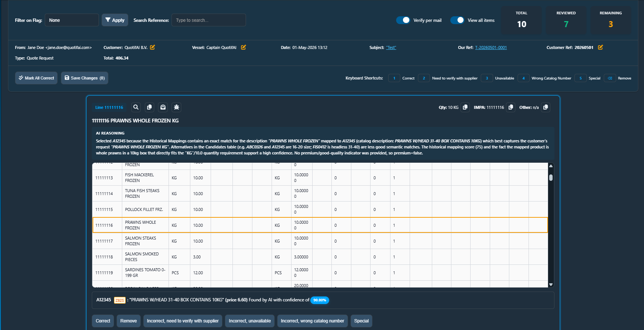Click the TOTAL 10 counter

click(x=521, y=20)
